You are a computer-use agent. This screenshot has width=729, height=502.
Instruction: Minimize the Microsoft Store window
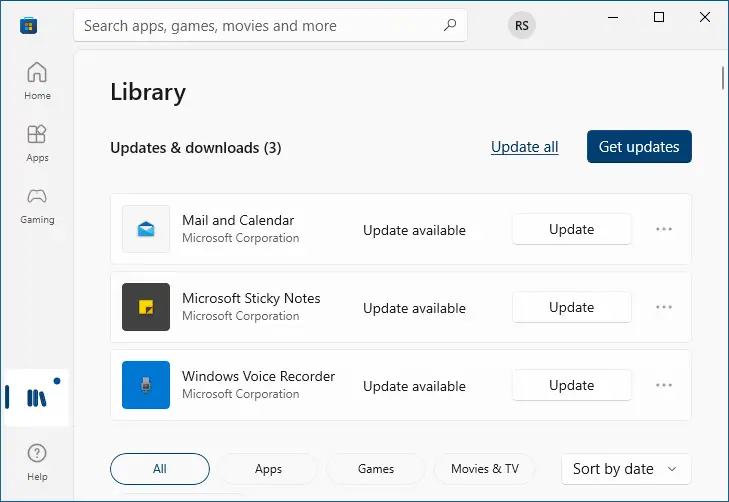pyautogui.click(x=613, y=17)
